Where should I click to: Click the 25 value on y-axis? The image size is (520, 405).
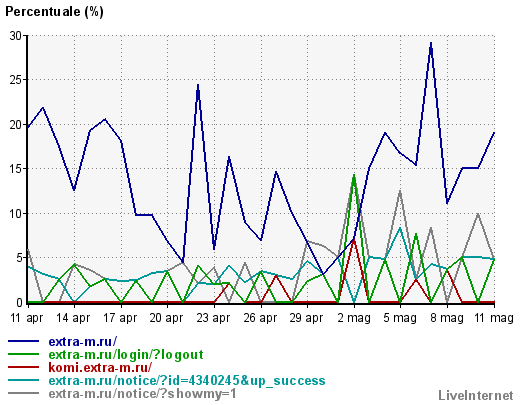click(x=16, y=80)
